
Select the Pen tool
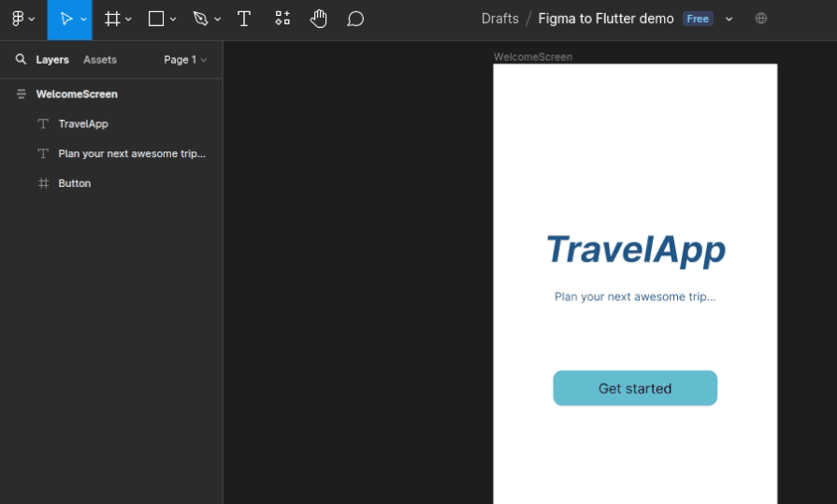pos(200,19)
